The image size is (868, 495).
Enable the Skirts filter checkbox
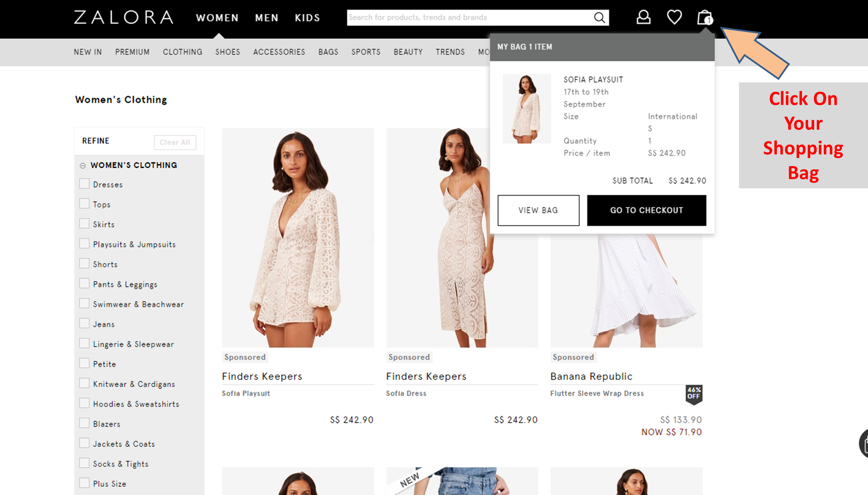tap(84, 224)
